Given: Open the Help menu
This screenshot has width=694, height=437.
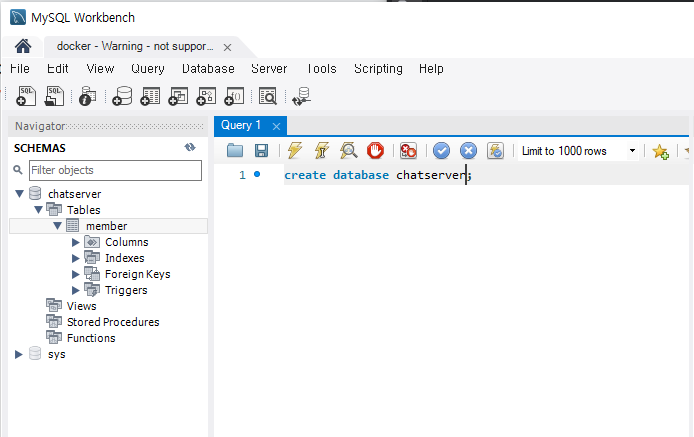Looking at the screenshot, I should click(431, 69).
